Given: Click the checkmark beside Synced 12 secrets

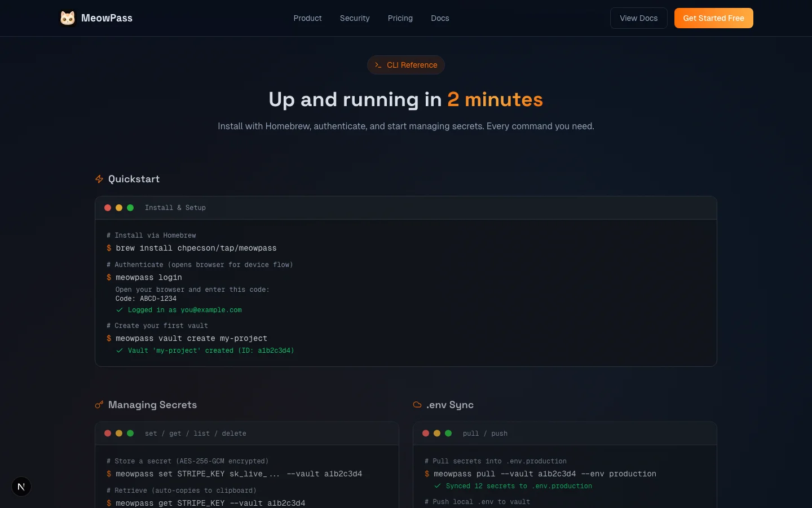Looking at the screenshot, I should point(438,486).
